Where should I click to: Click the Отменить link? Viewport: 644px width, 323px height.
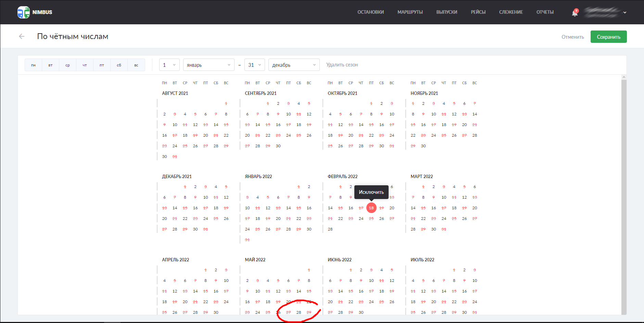572,37
